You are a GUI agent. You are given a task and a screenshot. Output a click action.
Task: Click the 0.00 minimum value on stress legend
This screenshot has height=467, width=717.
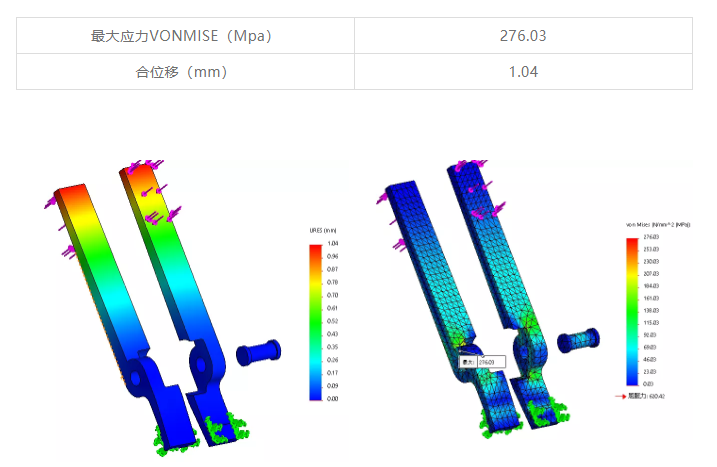(648, 384)
